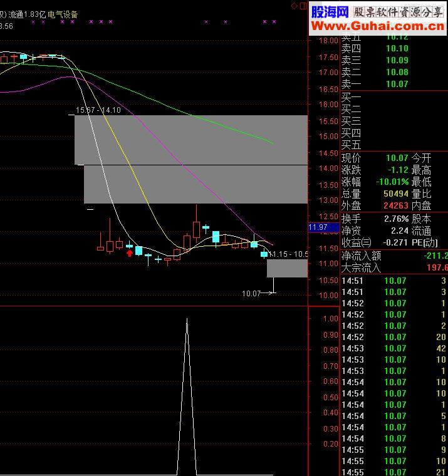The height and width of the screenshot is (476, 448).
Task: Select the 买一 bid row
Action: 394,97
